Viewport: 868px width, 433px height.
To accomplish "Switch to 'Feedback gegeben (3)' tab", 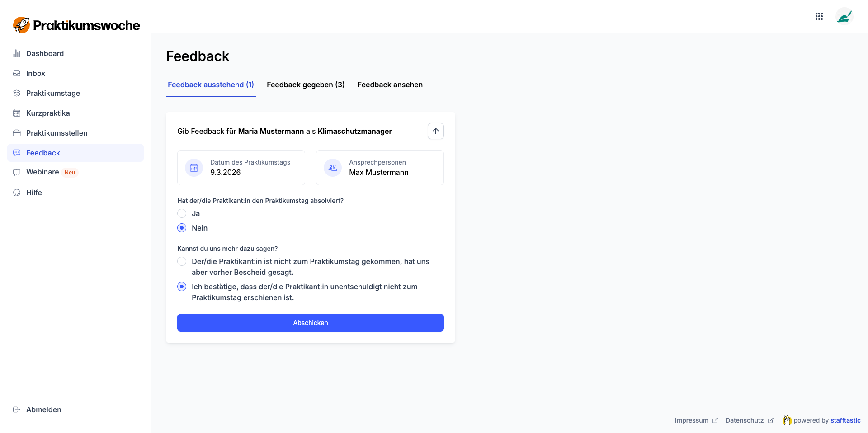I will (306, 85).
